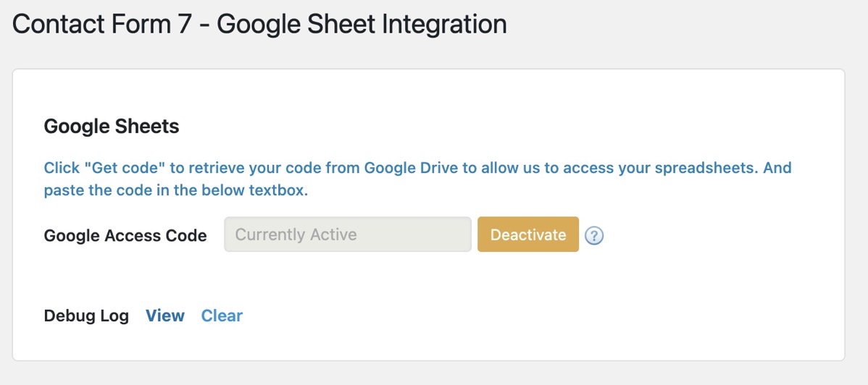Click the "Google Access Code" label
This screenshot has height=385, width=868.
(125, 236)
